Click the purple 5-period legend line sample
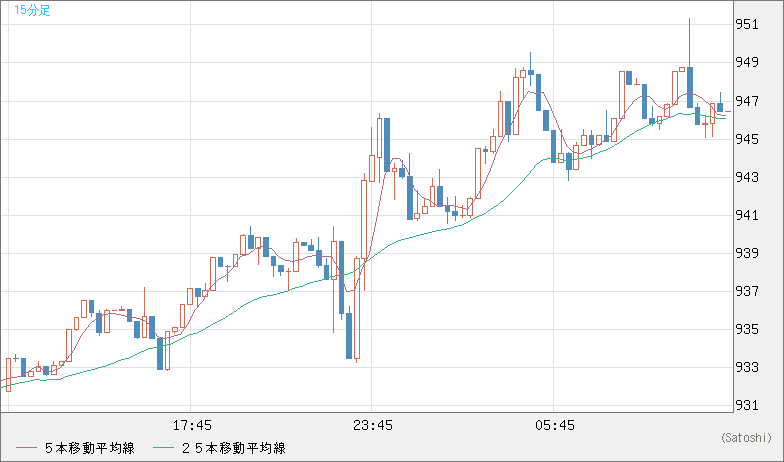This screenshot has height=462, width=784. click(x=26, y=448)
